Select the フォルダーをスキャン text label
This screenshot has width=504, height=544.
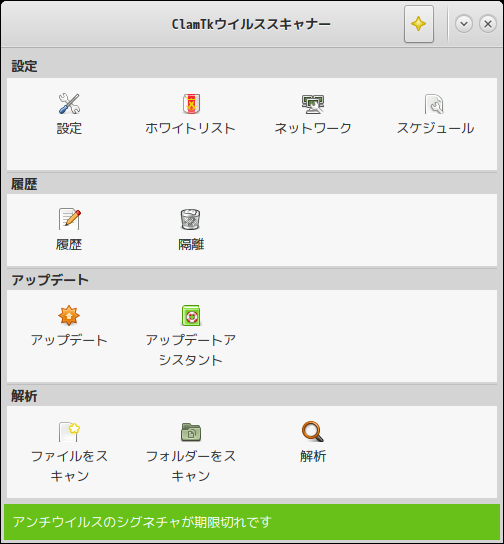[191, 466]
